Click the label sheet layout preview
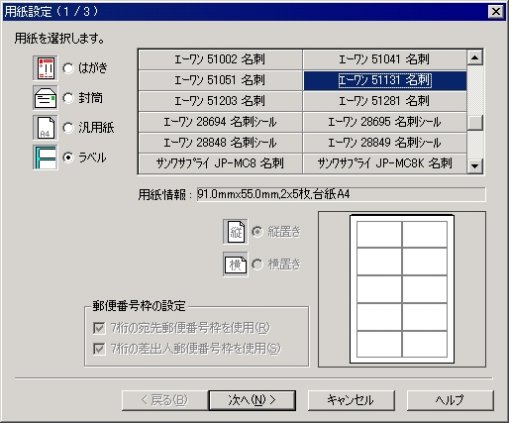This screenshot has height=423, width=509. point(402,289)
